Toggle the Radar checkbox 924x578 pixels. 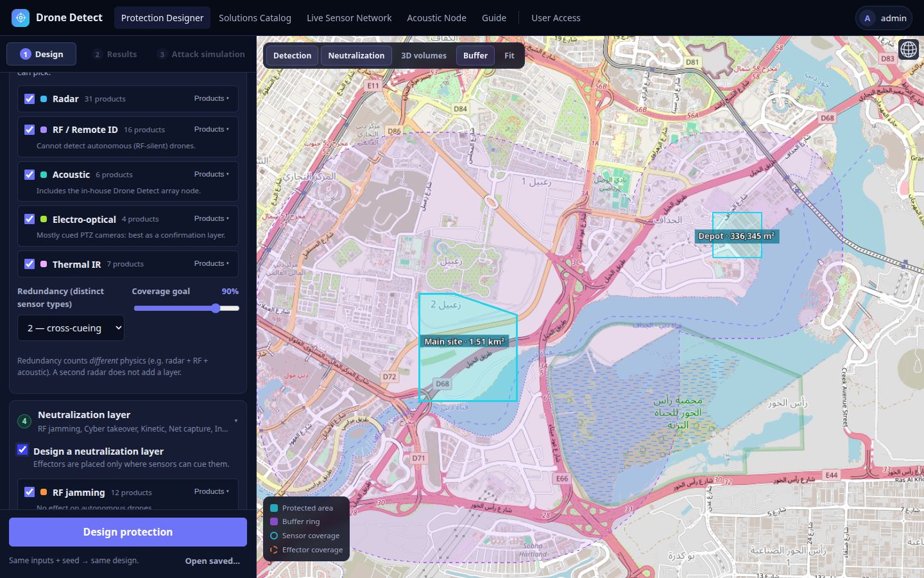click(30, 99)
